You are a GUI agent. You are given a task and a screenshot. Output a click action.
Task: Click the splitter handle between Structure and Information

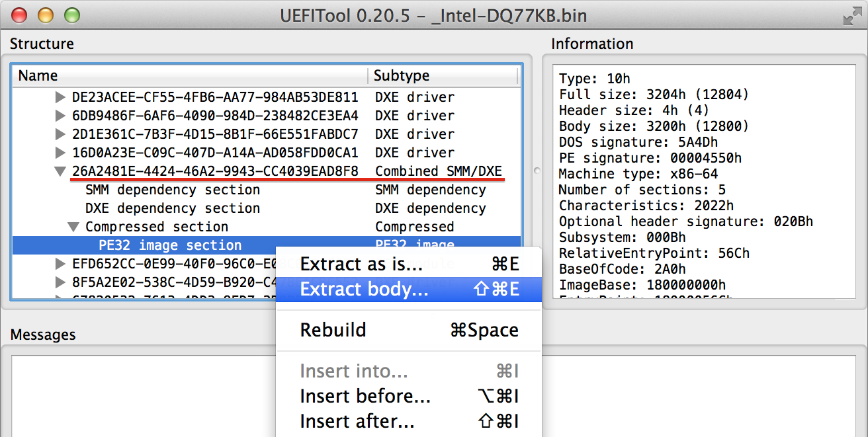click(x=537, y=171)
